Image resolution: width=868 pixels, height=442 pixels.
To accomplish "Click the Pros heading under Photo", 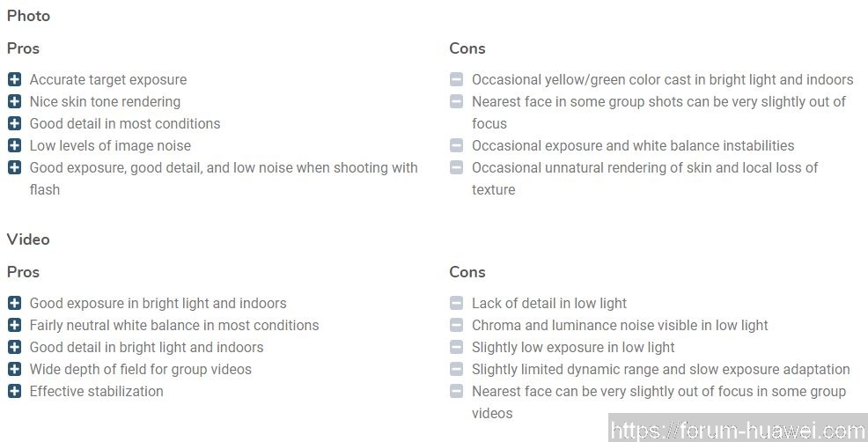I will [23, 48].
